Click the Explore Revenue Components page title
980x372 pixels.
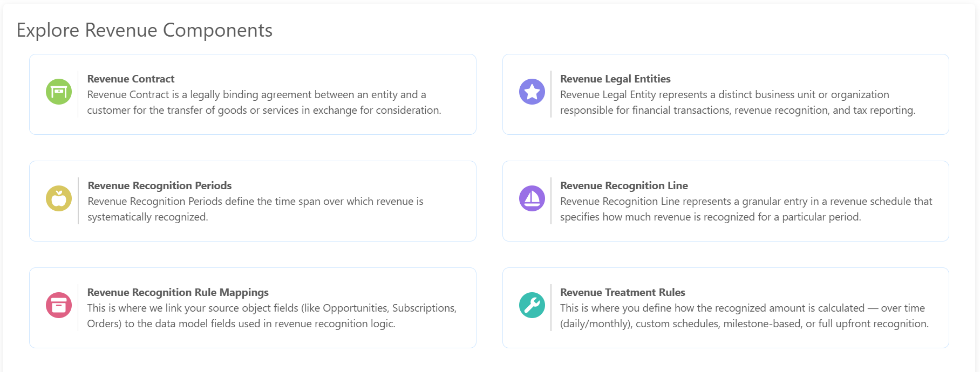coord(145,30)
